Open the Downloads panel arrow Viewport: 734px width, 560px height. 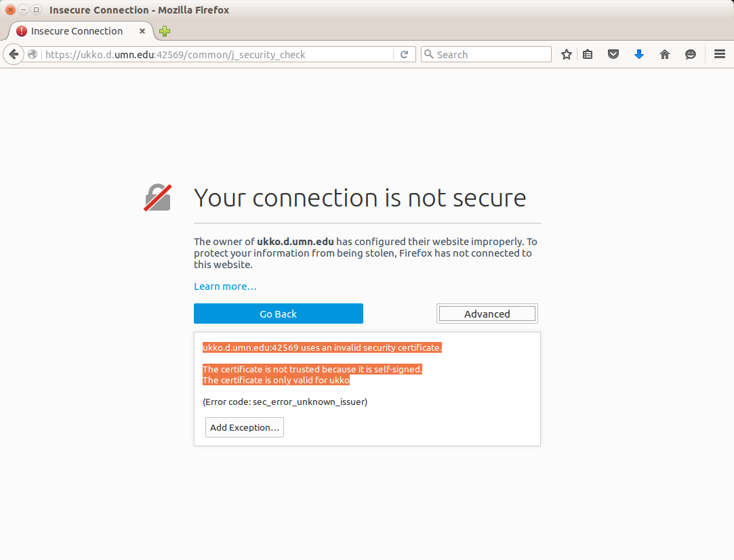tap(639, 55)
